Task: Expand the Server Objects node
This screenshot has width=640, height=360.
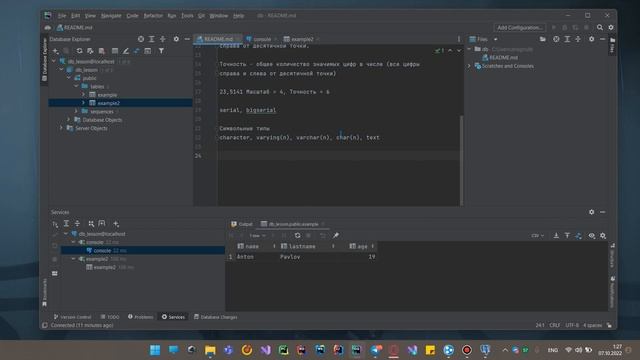Action: coord(61,128)
